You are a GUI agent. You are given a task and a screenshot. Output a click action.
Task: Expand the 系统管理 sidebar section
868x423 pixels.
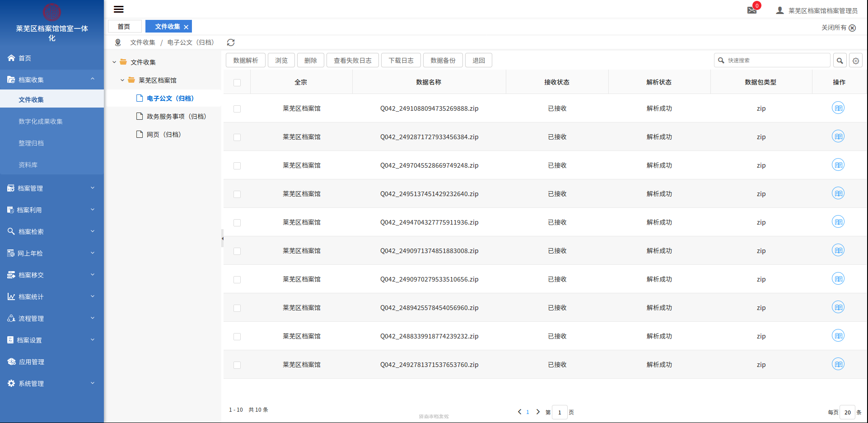[52, 384]
